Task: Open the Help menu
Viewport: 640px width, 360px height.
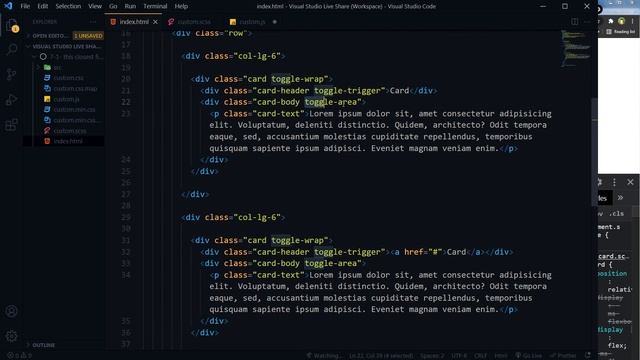Action: pos(181,6)
